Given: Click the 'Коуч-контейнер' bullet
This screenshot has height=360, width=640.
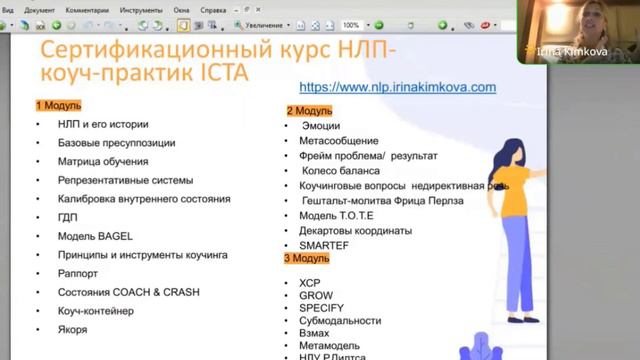Looking at the screenshot, I should pos(96,311).
